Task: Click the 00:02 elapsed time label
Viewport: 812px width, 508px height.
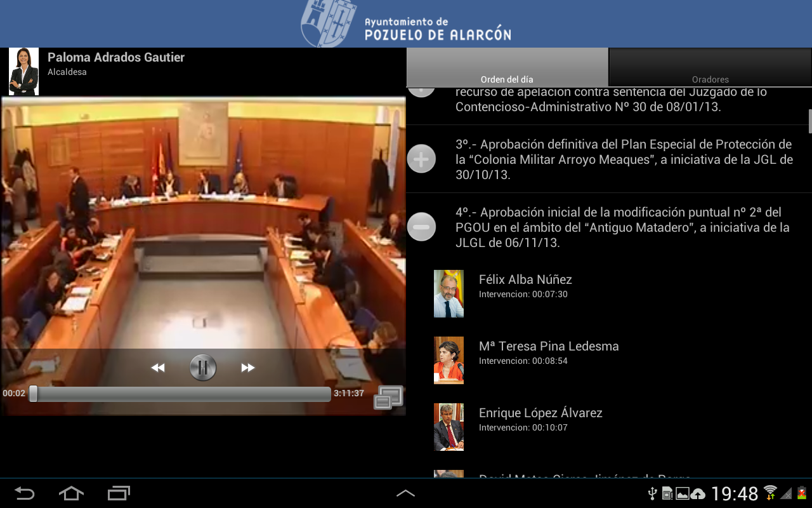Action: [x=14, y=393]
